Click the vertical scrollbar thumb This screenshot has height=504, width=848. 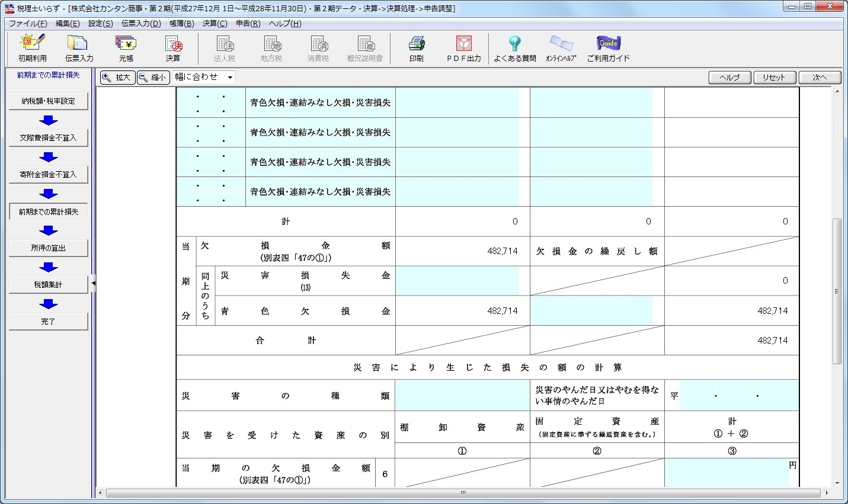[x=837, y=290]
